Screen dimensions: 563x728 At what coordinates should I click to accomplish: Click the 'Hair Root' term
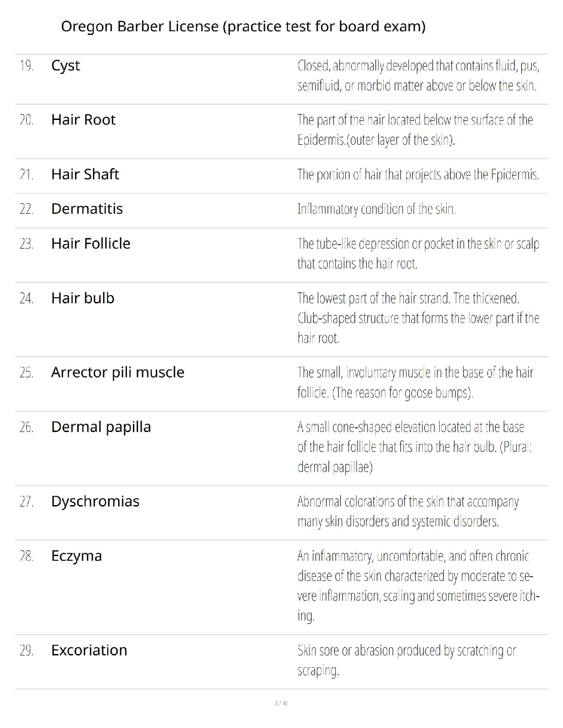[x=83, y=120]
